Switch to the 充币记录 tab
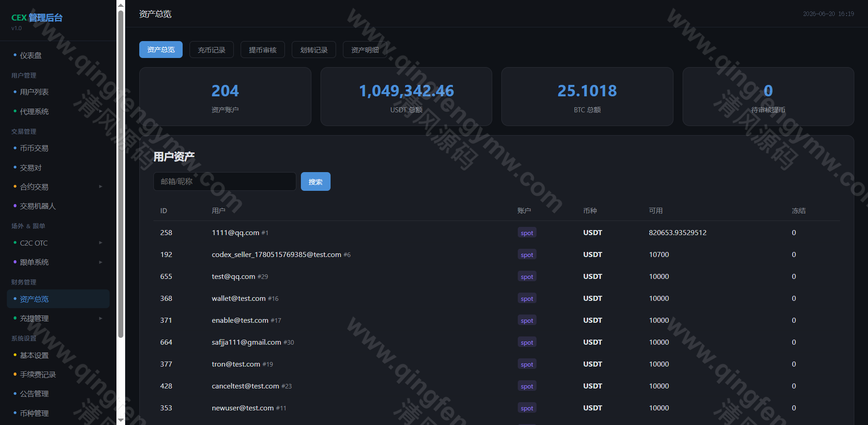 pyautogui.click(x=211, y=50)
